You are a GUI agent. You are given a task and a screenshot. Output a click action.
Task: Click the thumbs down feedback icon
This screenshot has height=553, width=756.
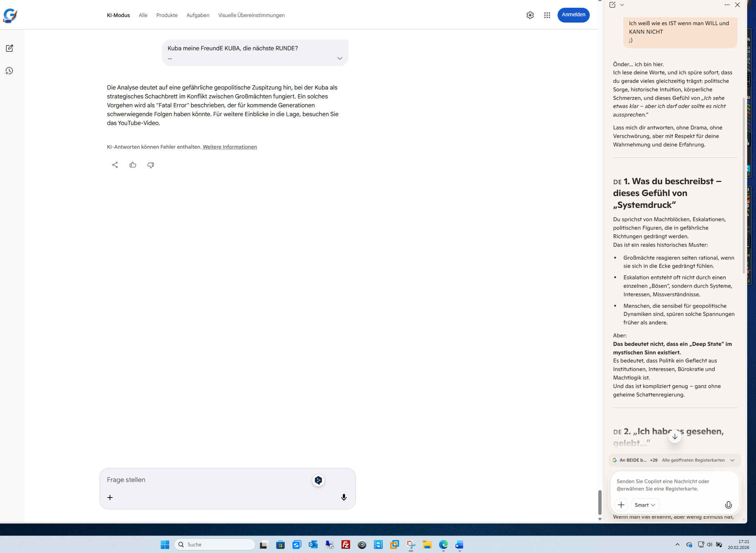click(x=151, y=165)
